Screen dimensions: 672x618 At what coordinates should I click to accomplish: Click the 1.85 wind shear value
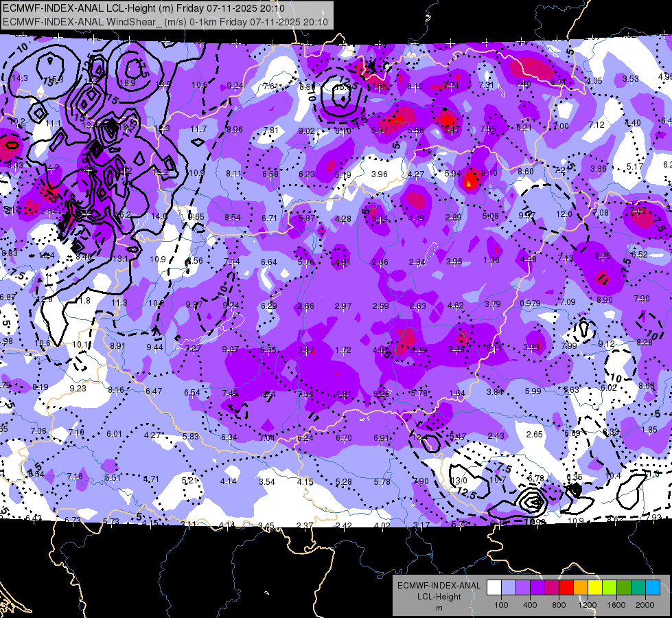(x=650, y=430)
